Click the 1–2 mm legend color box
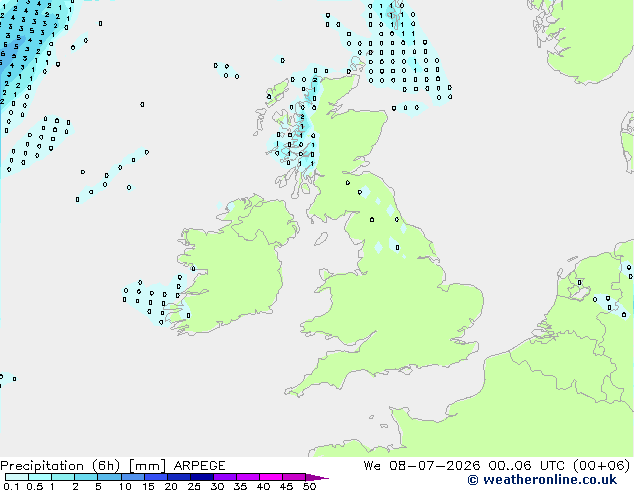This screenshot has width=634, height=490. 63,477
